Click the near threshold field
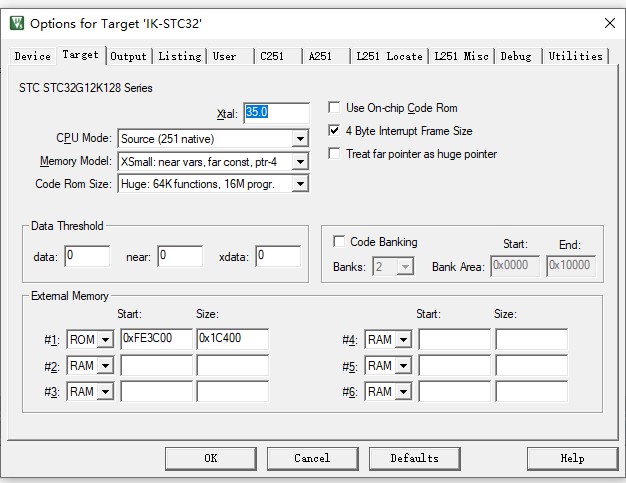The width and height of the screenshot is (626, 483). tap(180, 256)
